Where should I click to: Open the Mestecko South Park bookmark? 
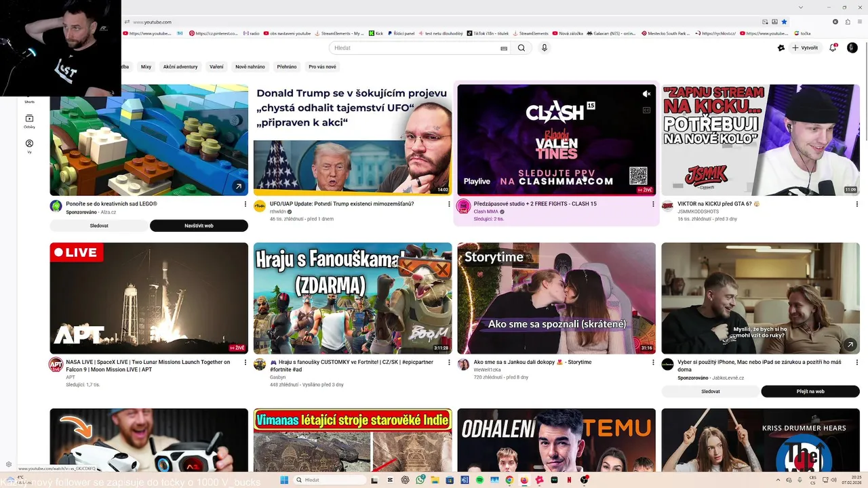pos(665,33)
